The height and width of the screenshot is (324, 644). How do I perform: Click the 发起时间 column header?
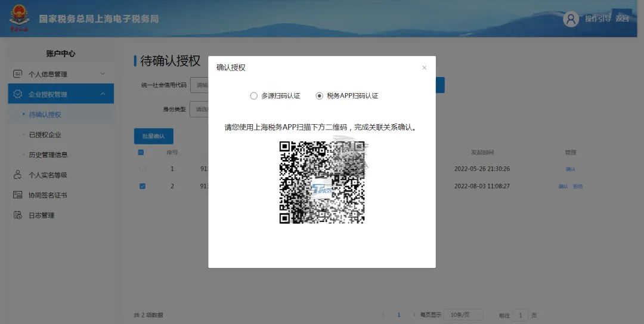(482, 152)
